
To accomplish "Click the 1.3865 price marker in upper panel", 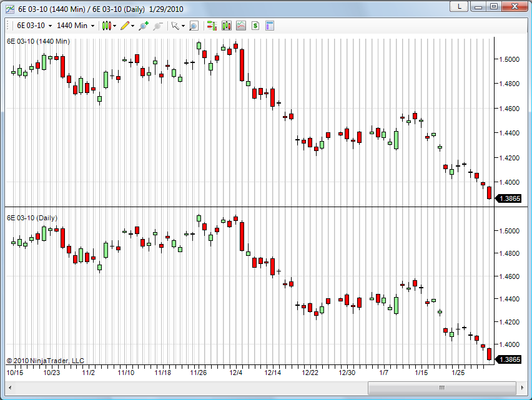I will 509,198.
